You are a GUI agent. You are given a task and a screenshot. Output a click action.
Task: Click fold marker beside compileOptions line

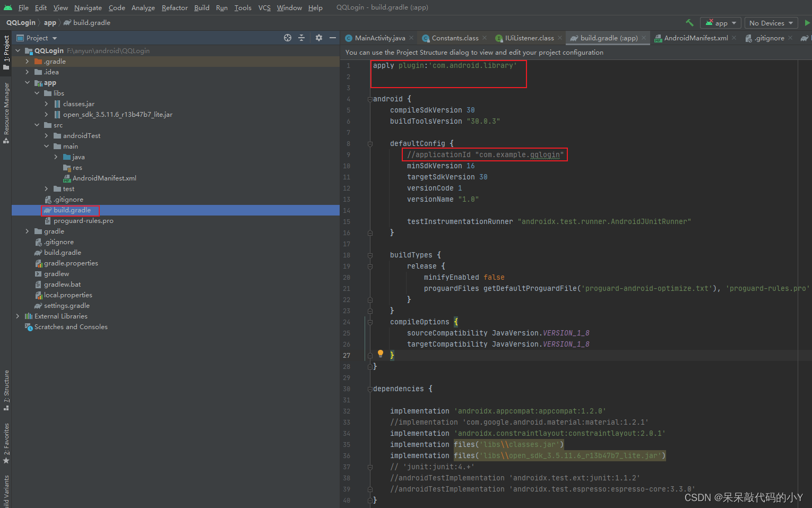tap(369, 322)
